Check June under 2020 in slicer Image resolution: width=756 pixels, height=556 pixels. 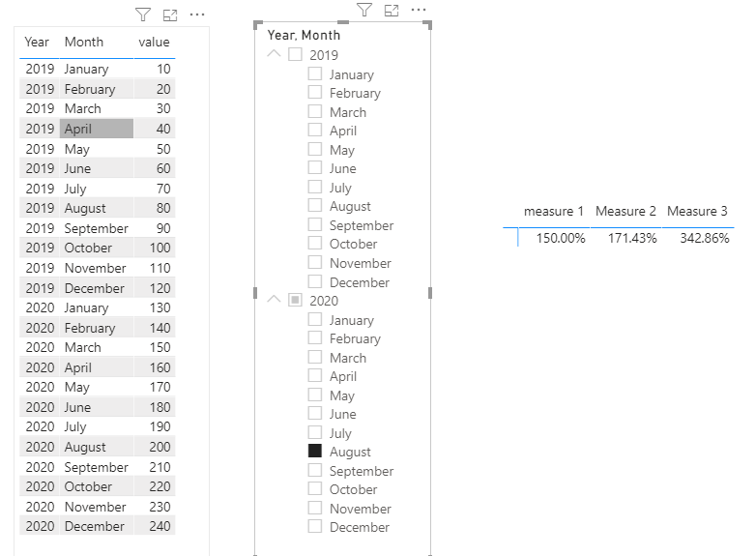pyautogui.click(x=315, y=413)
